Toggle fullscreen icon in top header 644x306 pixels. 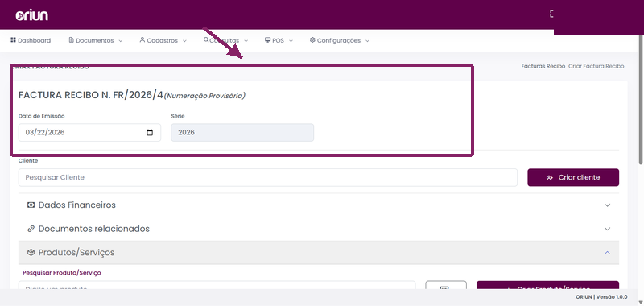point(551,14)
